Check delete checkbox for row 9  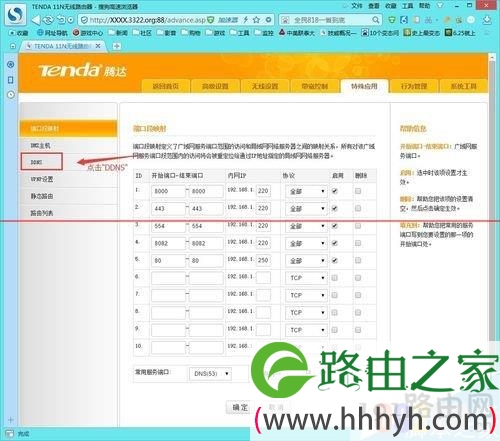[x=358, y=330]
